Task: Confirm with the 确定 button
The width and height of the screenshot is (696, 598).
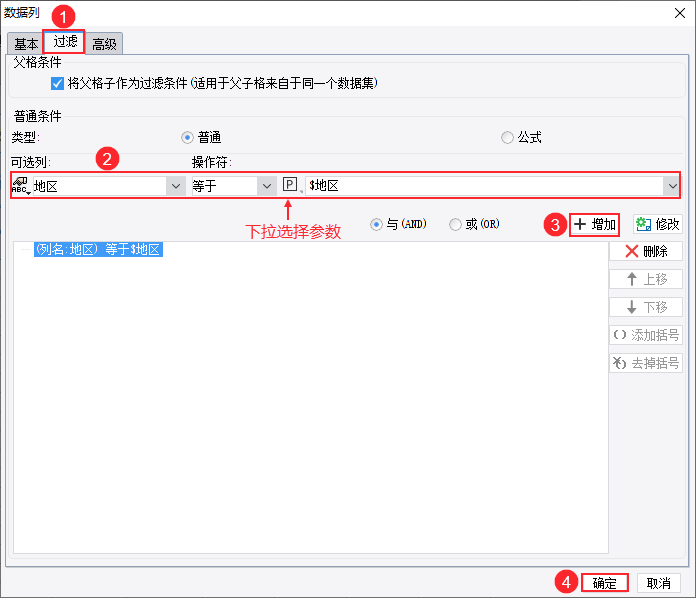Action: pyautogui.click(x=605, y=583)
